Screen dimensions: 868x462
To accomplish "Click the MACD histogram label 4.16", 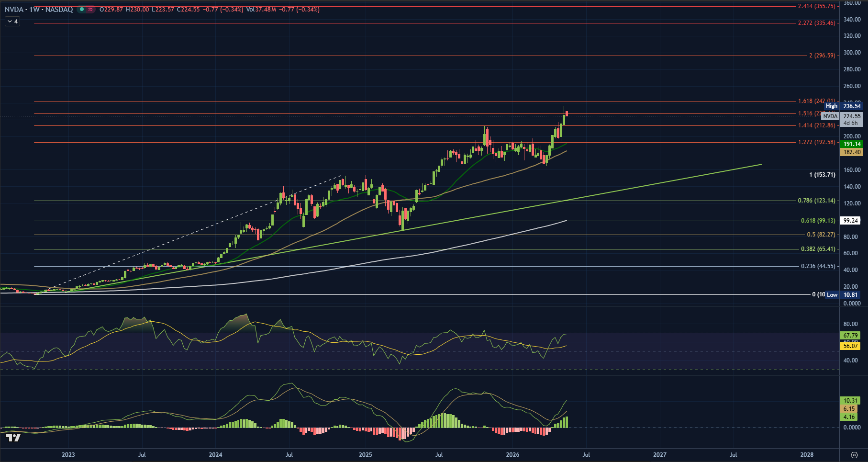I will tap(849, 417).
